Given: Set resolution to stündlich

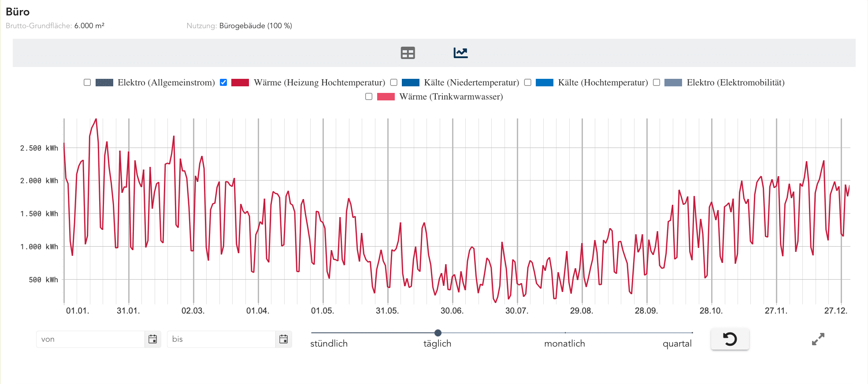Looking at the screenshot, I should 329,343.
